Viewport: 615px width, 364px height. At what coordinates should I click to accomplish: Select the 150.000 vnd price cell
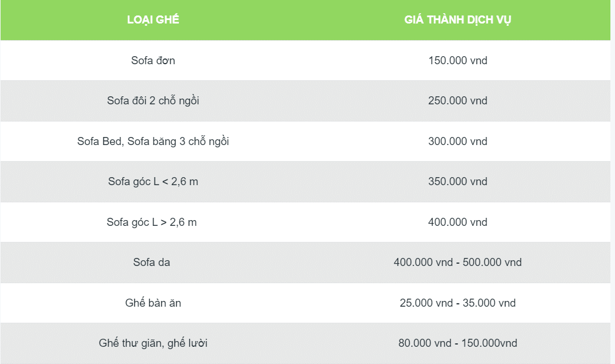click(x=458, y=60)
